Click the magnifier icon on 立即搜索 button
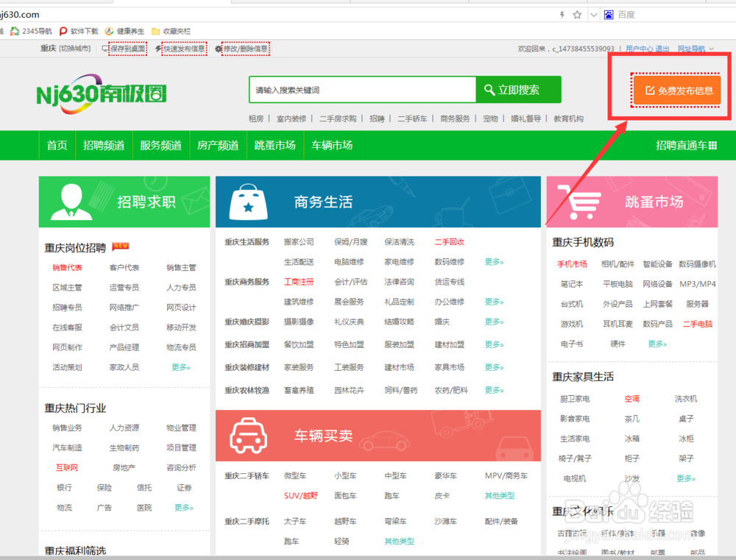The image size is (736, 560). click(x=488, y=90)
